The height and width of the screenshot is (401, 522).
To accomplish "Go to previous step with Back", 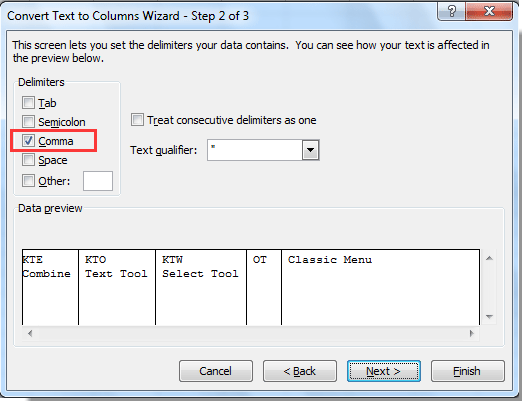I will click(x=300, y=371).
